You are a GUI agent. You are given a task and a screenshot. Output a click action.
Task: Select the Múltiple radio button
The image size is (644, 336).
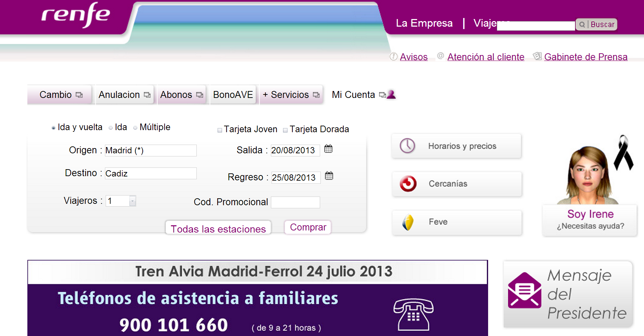click(135, 128)
